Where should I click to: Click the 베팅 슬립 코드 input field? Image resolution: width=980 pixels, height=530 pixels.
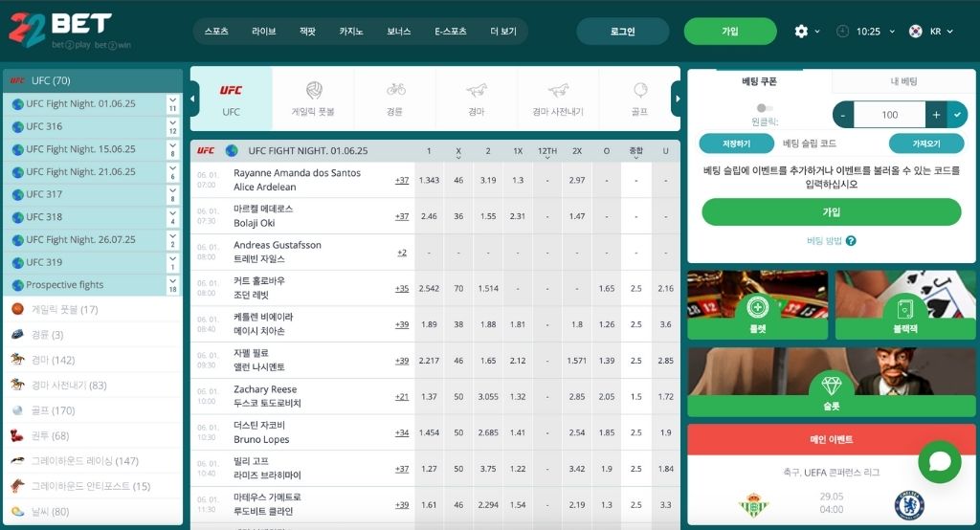(x=832, y=144)
